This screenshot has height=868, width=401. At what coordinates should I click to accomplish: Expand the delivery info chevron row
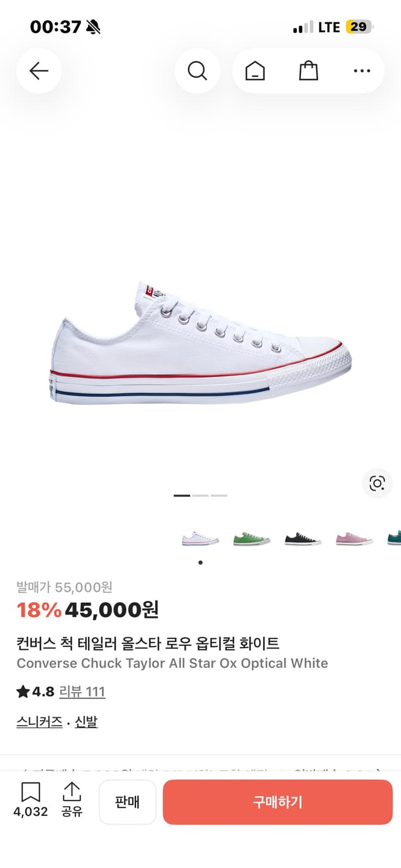(x=200, y=771)
